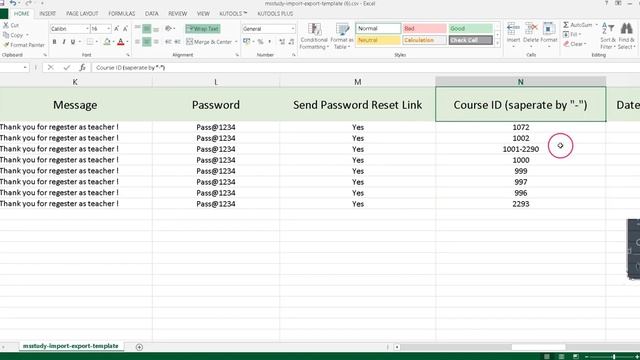
Task: Toggle align text left
Action: point(138,42)
